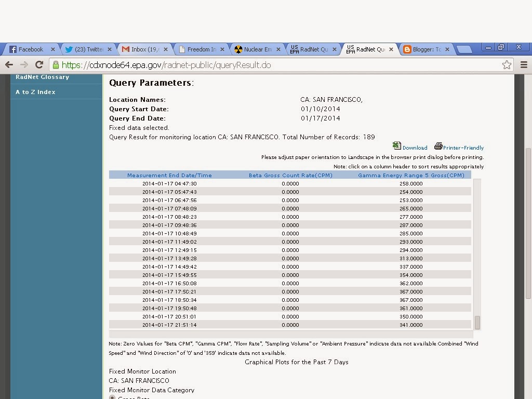532x399 pixels.
Task: Close the Blogger tab
Action: 447,49
